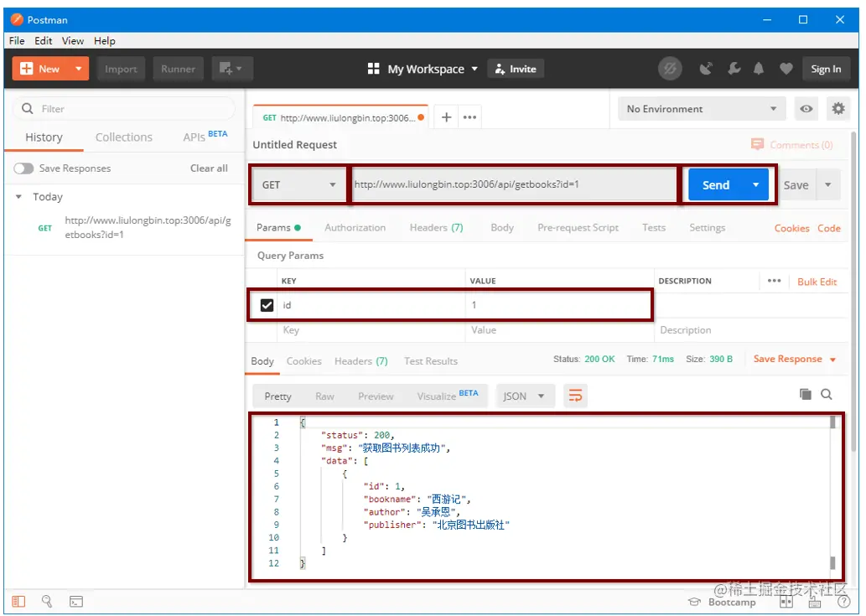Open the Test Results tab
This screenshot has width=866, height=616.
pos(431,361)
